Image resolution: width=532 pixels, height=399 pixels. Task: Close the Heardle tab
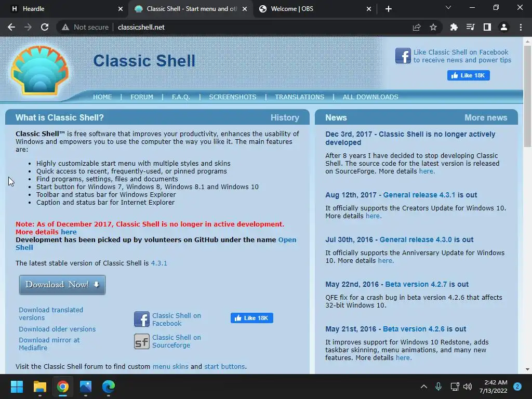point(121,9)
